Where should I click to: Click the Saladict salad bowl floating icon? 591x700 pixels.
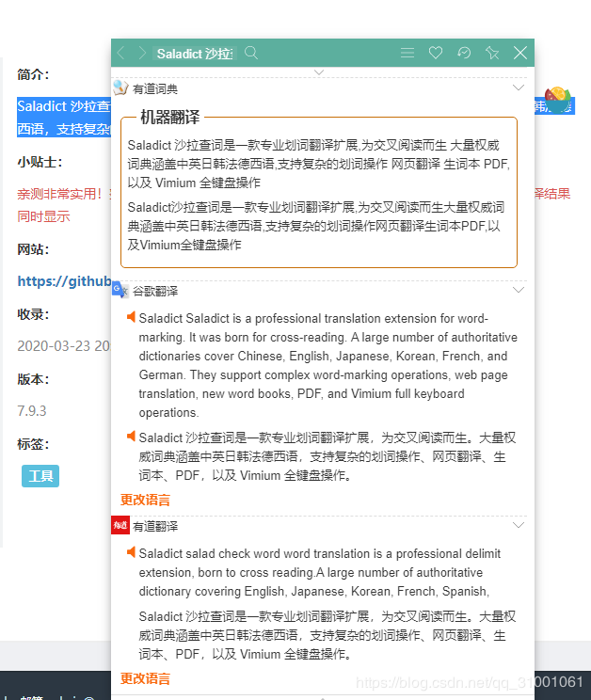pyautogui.click(x=557, y=100)
